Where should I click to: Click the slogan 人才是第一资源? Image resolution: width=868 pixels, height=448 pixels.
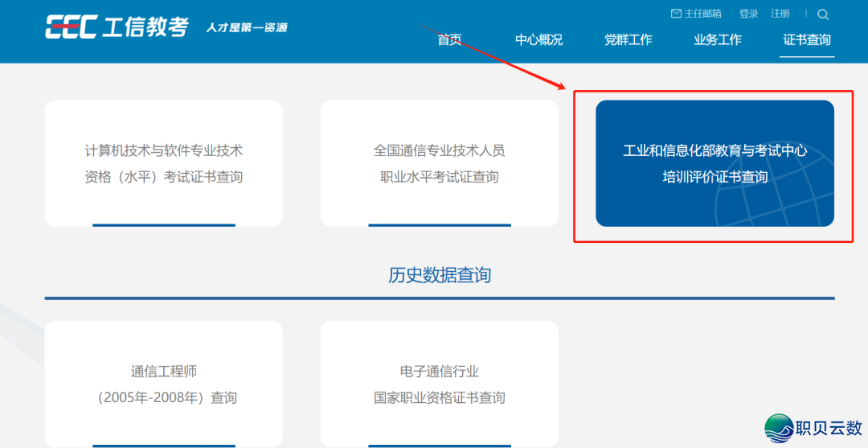(247, 27)
